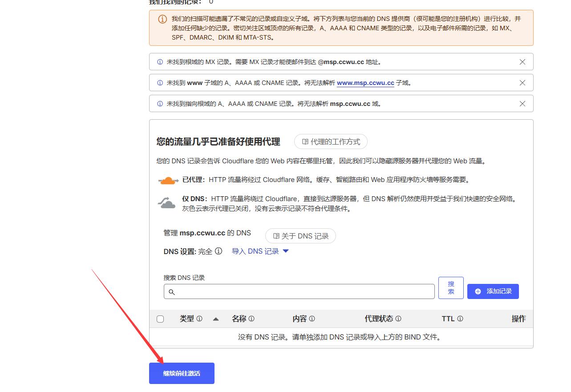571x392 pixels.
Task: Click the 类型 column header text
Action: pos(187,319)
